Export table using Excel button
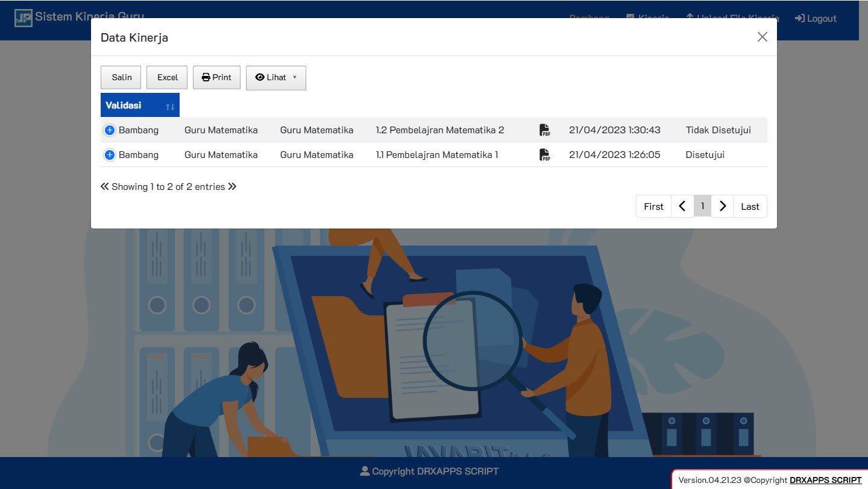Screen dimensions: 868x489 [x=168, y=77]
